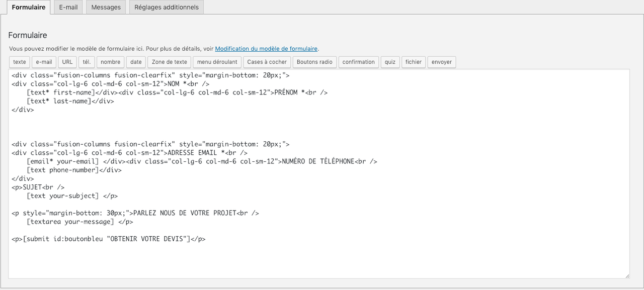The image size is (644, 290).
Task: Grab the textarea resize handle corner
Action: tap(627, 275)
